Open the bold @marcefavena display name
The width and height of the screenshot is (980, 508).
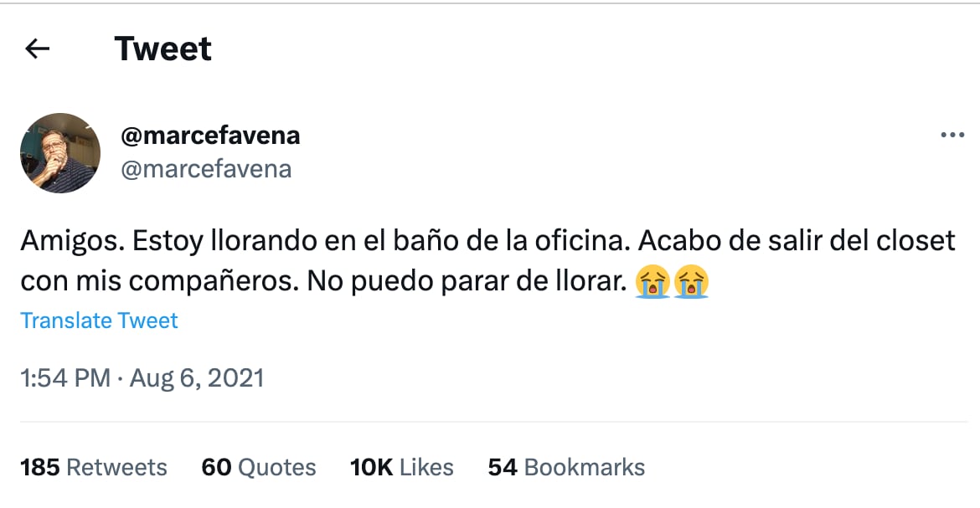pyautogui.click(x=210, y=135)
